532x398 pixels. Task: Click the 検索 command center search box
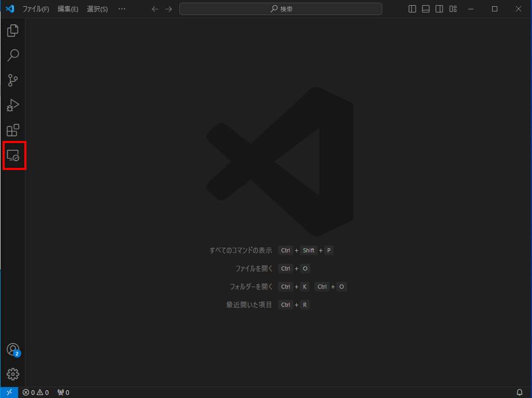tap(281, 9)
